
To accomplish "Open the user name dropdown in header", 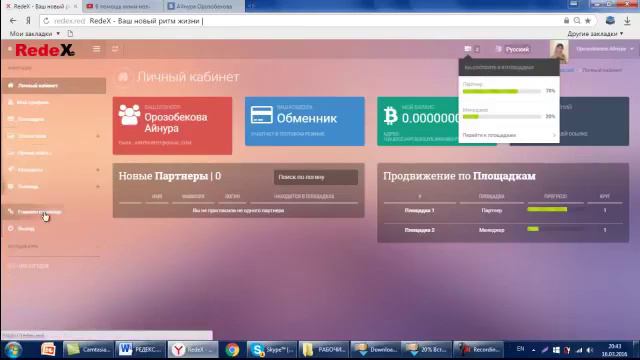I will (x=604, y=49).
